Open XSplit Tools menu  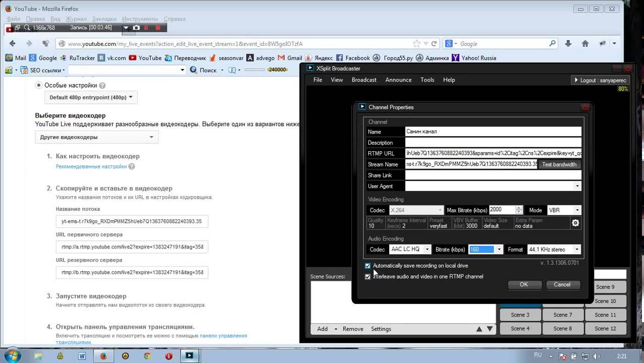tap(427, 80)
